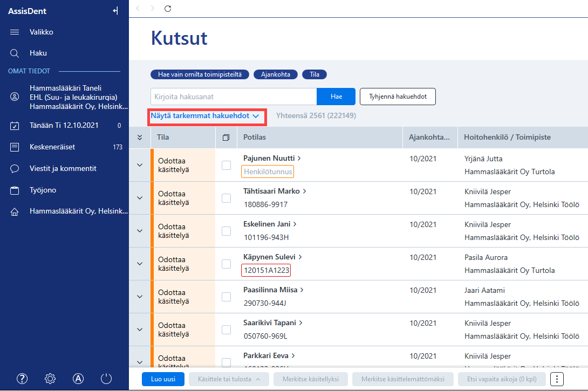Open Viestit ja kommentit

[x=63, y=169]
